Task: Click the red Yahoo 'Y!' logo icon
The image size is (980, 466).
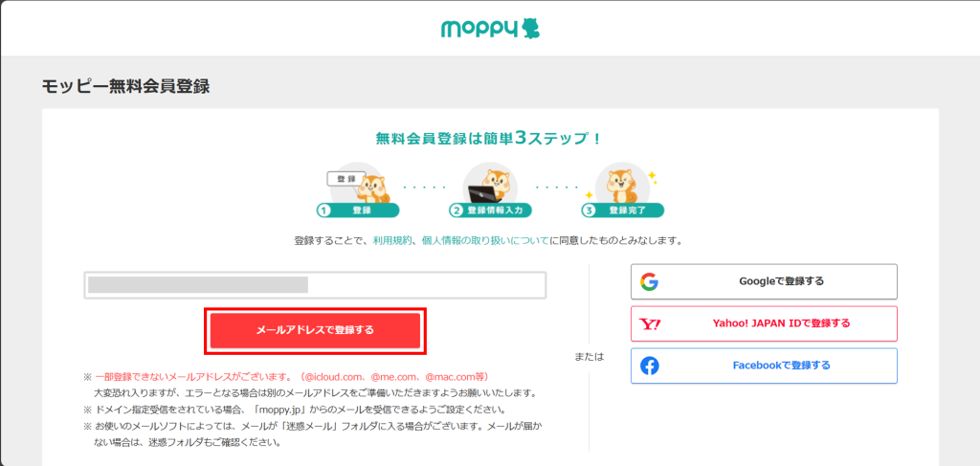Action: click(x=651, y=323)
